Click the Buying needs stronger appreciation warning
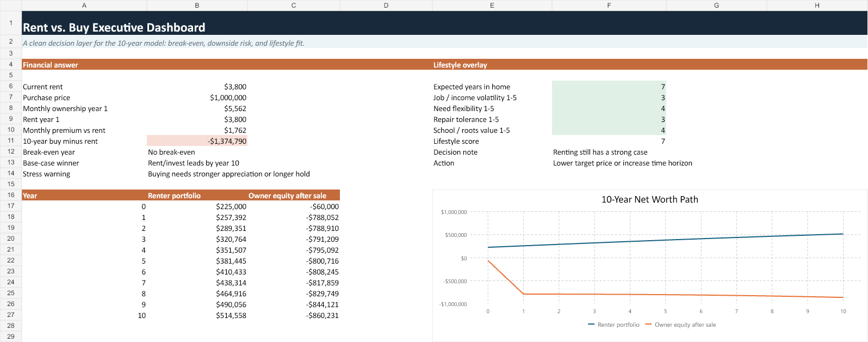Screen dimensions: 868x342 coord(229,174)
